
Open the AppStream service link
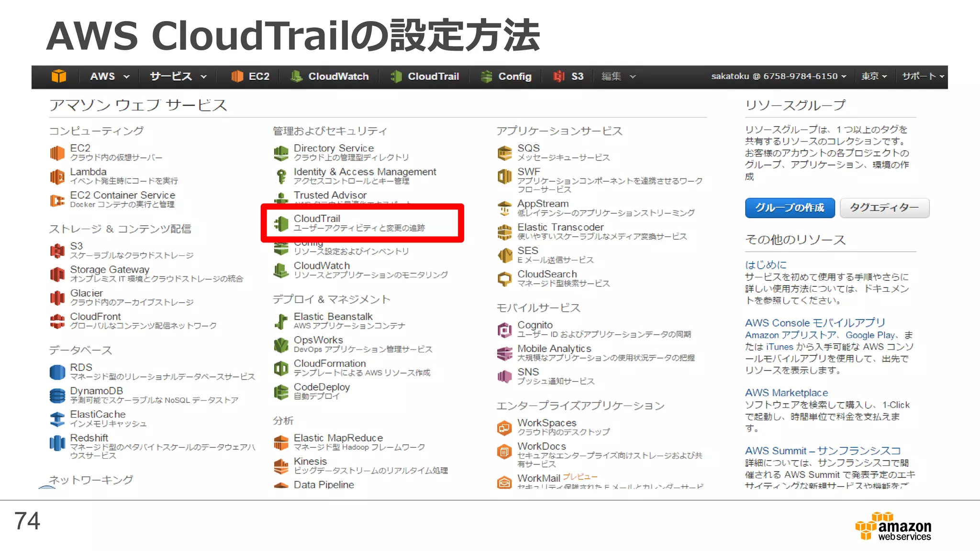543,204
